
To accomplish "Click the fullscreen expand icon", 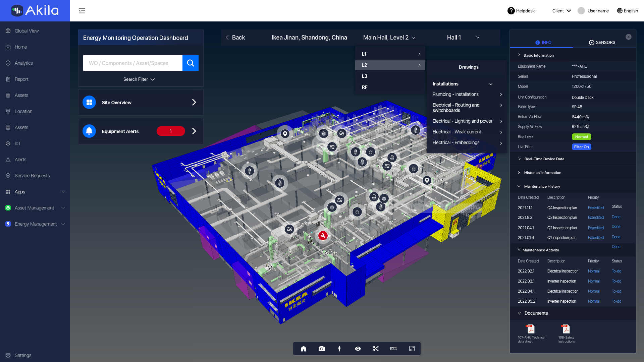I will pyautogui.click(x=412, y=349).
